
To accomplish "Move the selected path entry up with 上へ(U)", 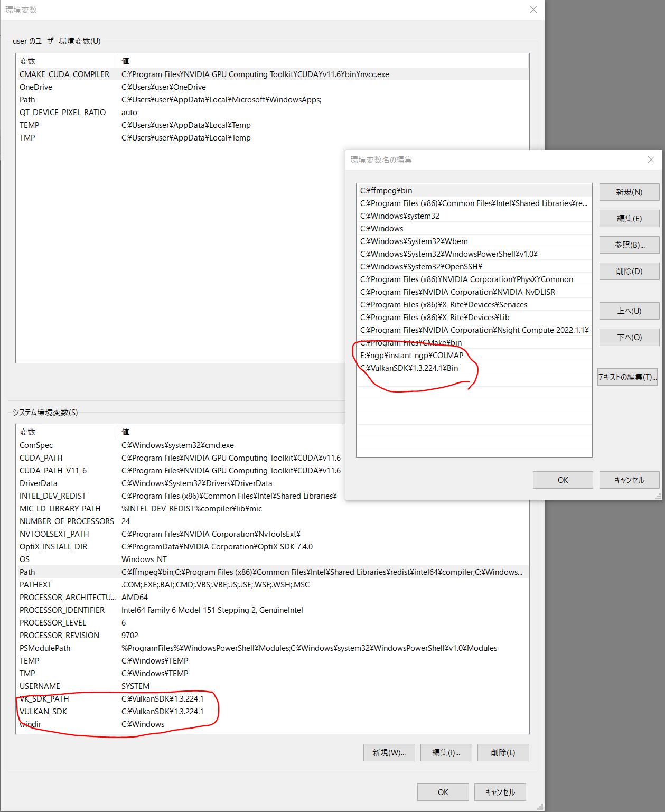I will 629,311.
